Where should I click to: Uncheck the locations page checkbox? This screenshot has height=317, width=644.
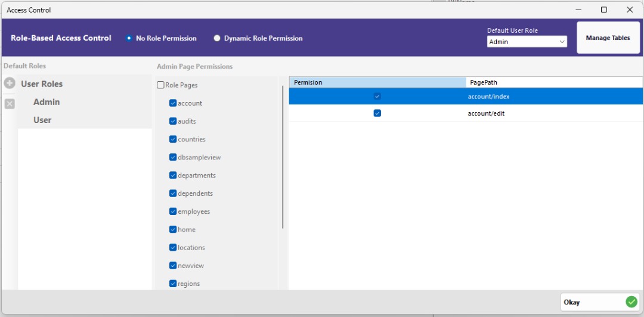coord(173,248)
